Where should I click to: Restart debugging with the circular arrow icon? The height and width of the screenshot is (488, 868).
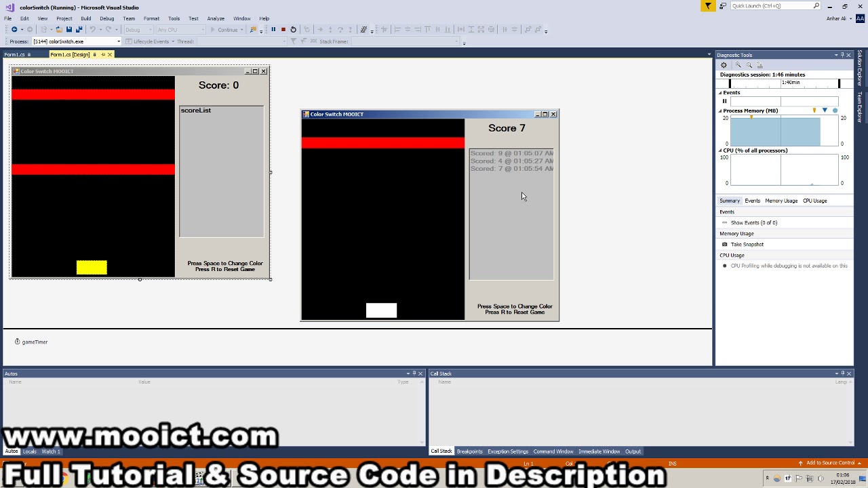[x=293, y=30]
